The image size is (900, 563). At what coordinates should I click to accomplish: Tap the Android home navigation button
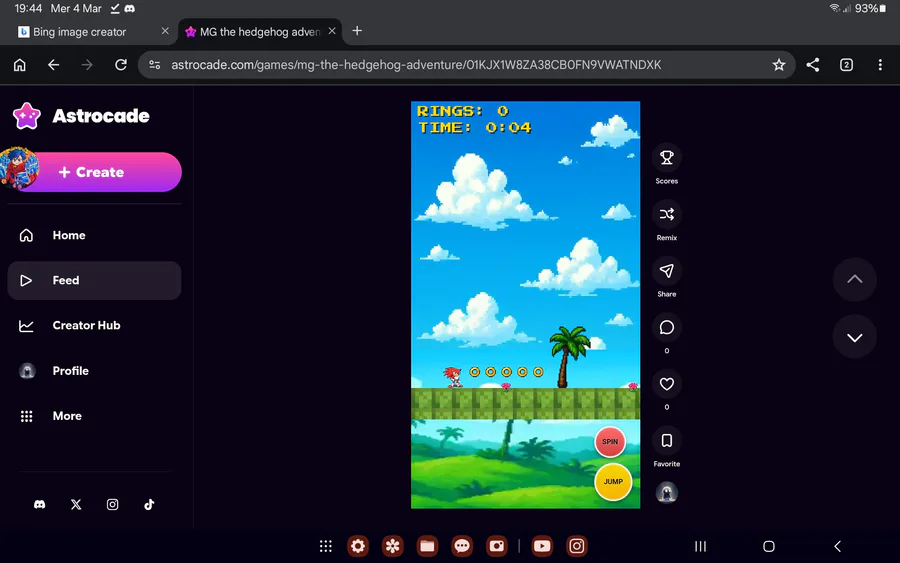pos(769,546)
